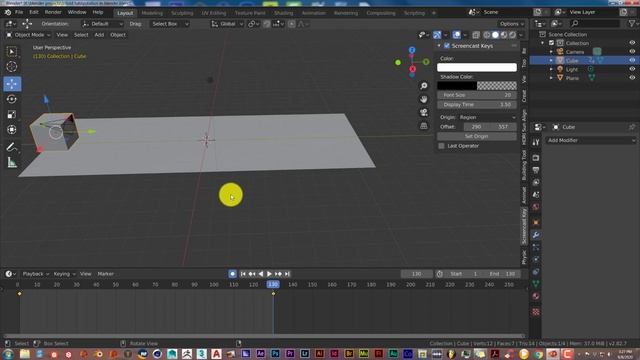Switch to the Modeling workspace tab
Image resolution: width=640 pixels, height=360 pixels.
[152, 13]
